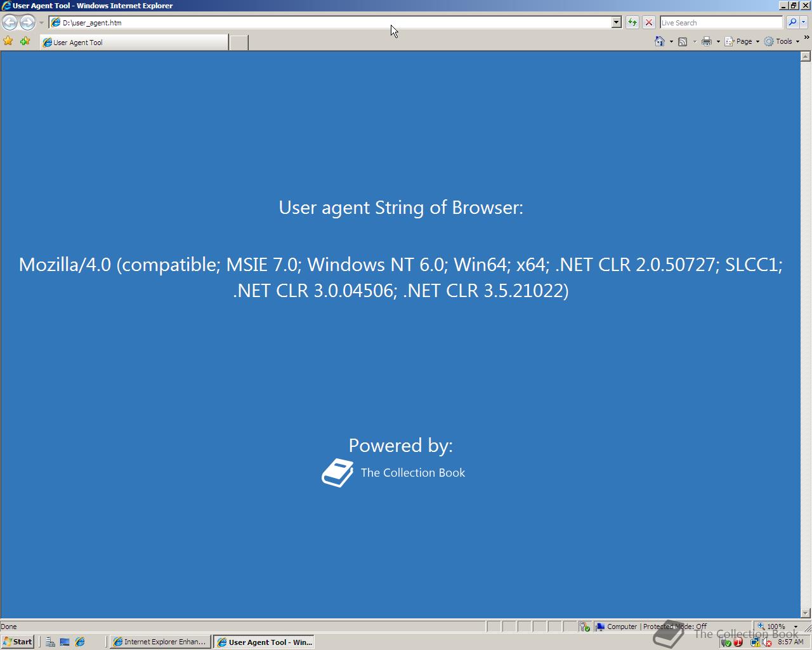
Task: Click the muted volume tray icon
Action: pos(766,642)
